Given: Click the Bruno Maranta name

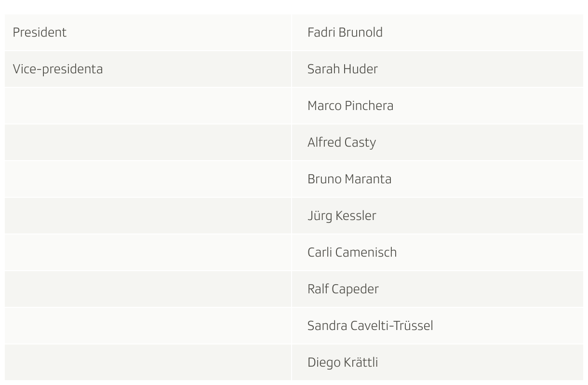Looking at the screenshot, I should click(349, 179).
